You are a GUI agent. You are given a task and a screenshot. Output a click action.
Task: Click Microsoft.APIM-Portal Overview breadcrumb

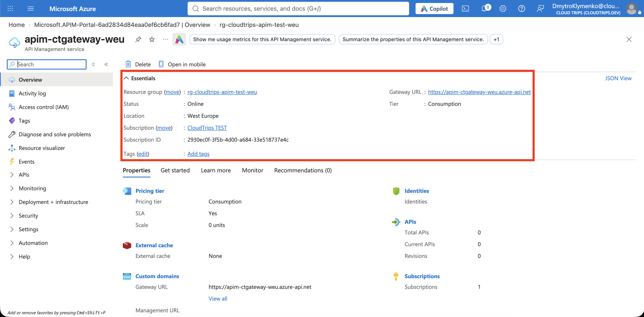click(x=122, y=25)
